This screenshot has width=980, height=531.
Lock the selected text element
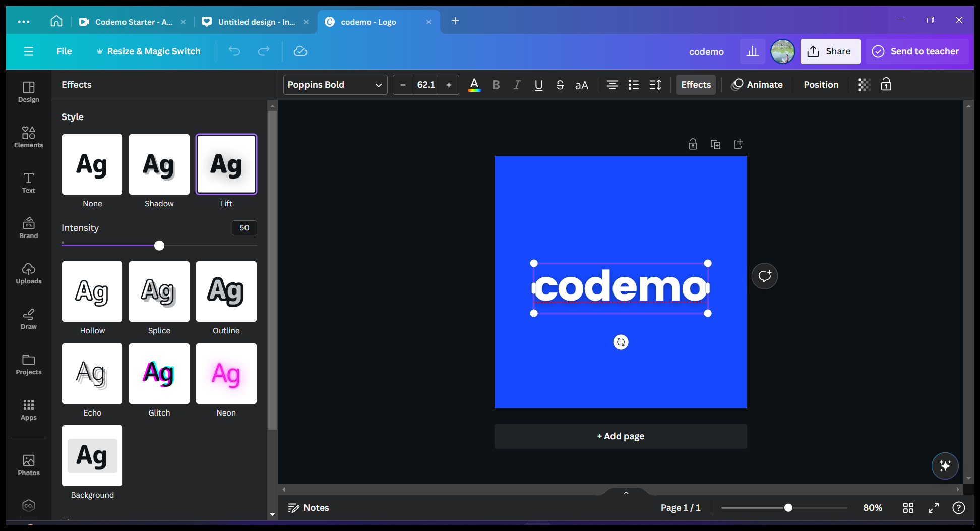(x=886, y=85)
